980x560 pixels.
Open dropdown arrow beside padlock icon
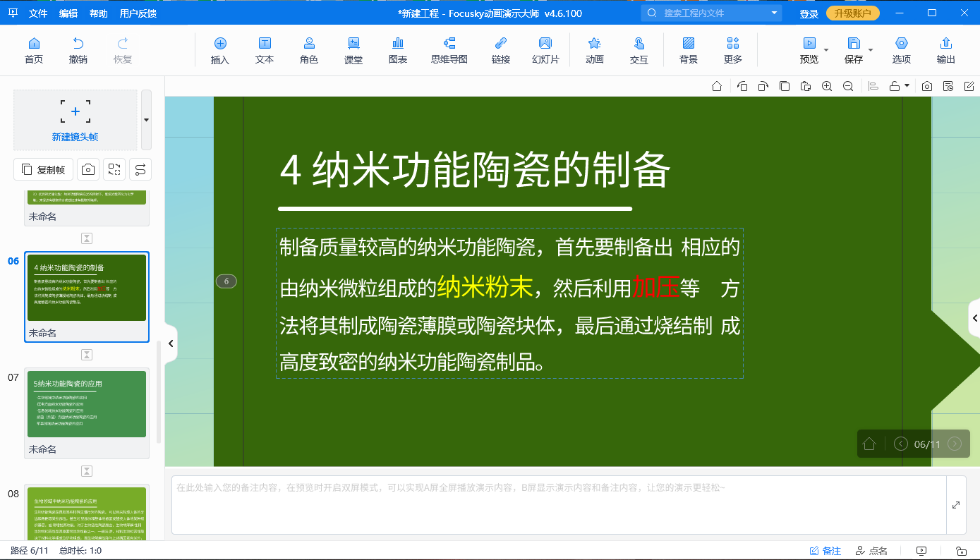point(907,86)
